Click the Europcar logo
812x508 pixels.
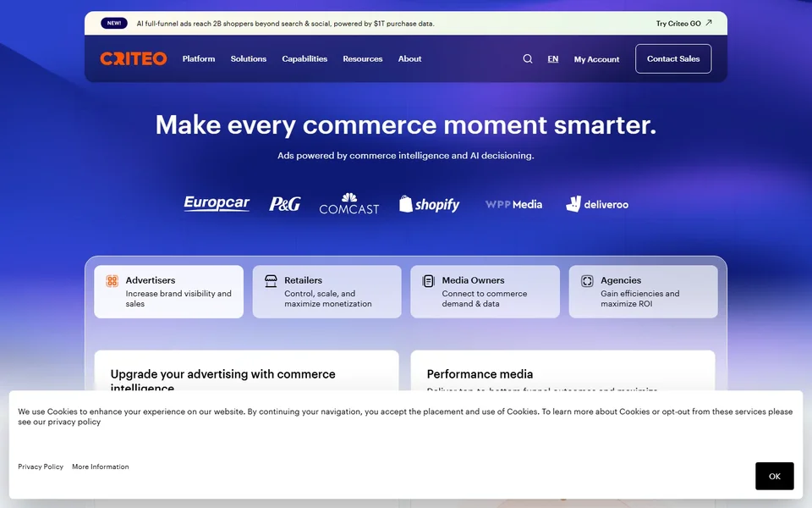217,203
